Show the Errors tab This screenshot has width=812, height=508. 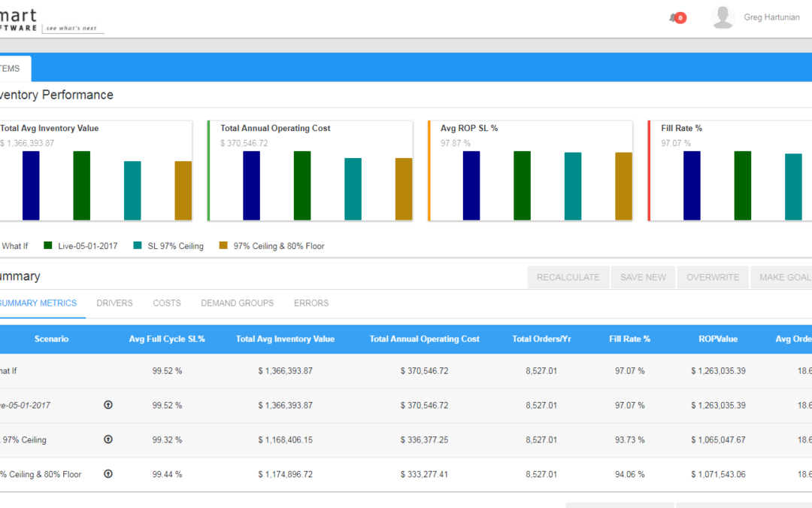311,303
